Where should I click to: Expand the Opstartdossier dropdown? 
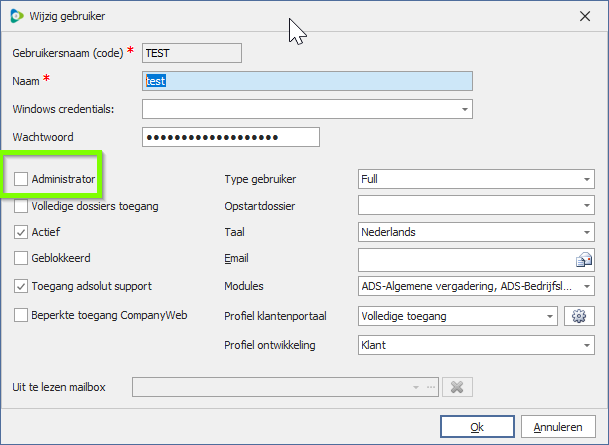click(x=586, y=206)
